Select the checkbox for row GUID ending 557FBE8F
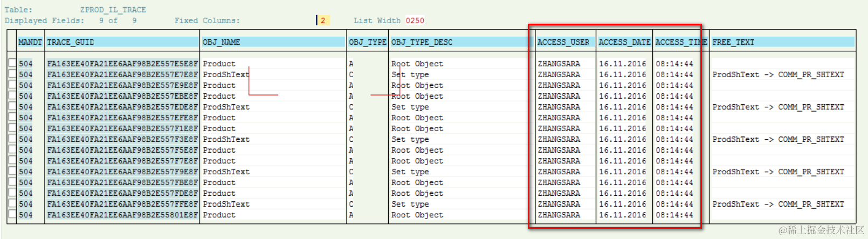Screen dimensions: 868x239 coord(12,182)
